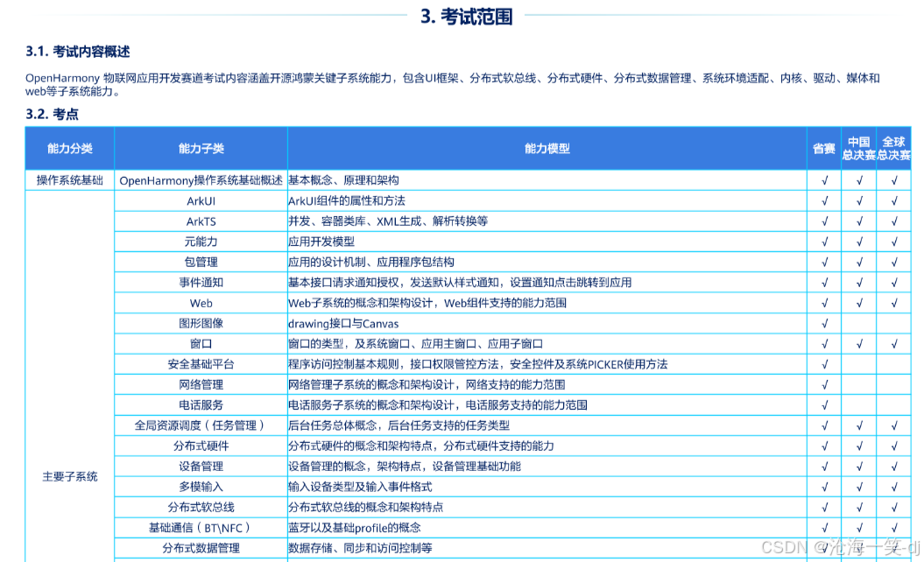Screen dimensions: 924x562
Task: Click the 'OpenHarmony操作系统基础概述' cell
Action: click(201, 180)
